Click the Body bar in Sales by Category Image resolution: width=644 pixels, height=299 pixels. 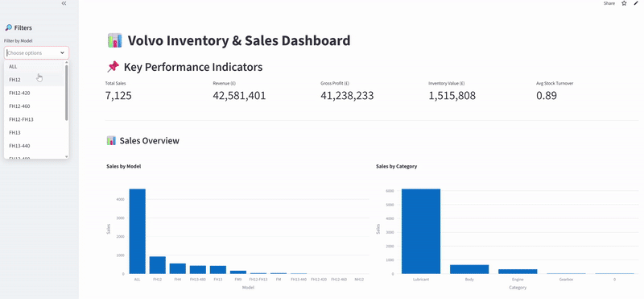(469, 269)
